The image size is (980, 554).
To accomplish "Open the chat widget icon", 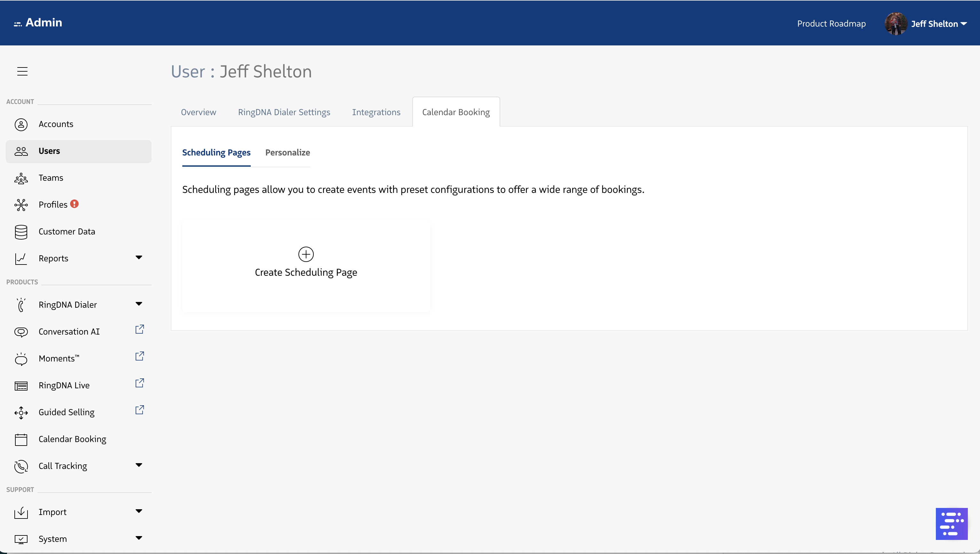I will [x=951, y=524].
